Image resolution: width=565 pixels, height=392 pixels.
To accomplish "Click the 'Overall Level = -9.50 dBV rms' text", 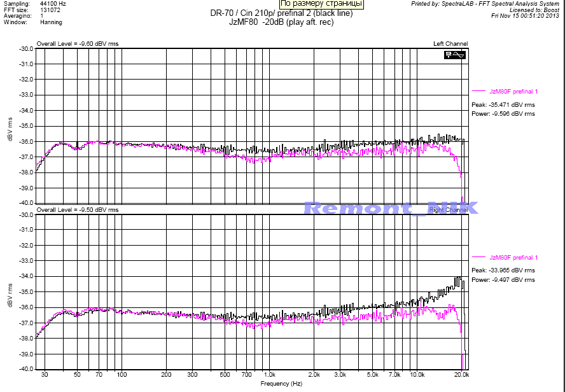I will point(77,210).
